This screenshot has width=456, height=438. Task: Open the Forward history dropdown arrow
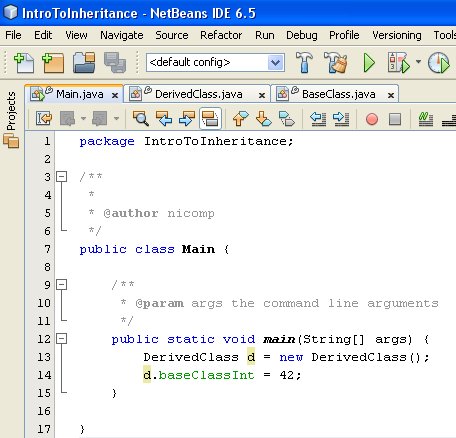(x=116, y=118)
